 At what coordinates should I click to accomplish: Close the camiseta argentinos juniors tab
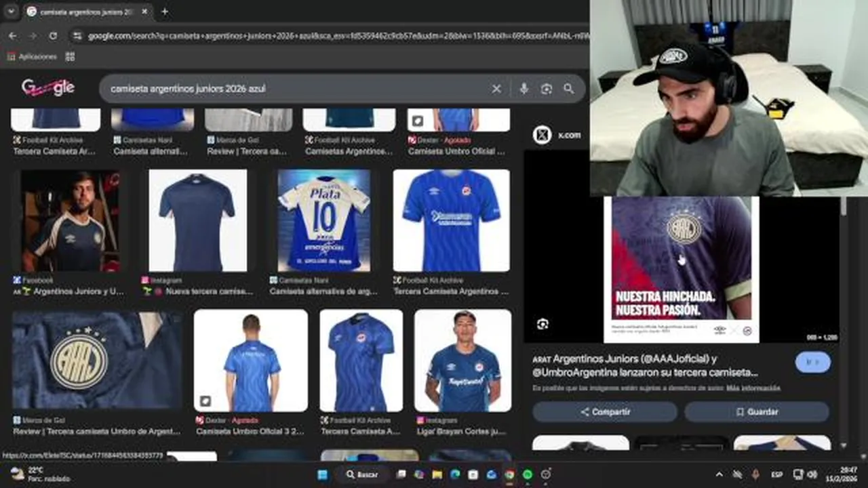(x=144, y=12)
